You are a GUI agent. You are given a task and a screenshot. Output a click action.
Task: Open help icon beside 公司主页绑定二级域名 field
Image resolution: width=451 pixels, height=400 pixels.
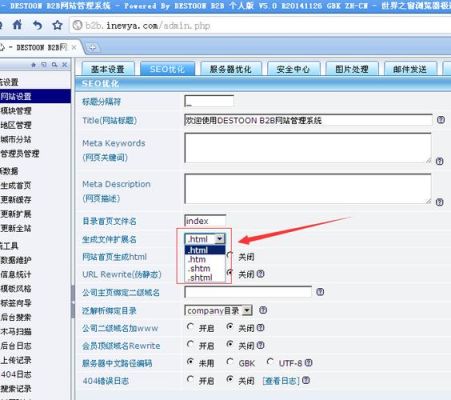[320, 292]
